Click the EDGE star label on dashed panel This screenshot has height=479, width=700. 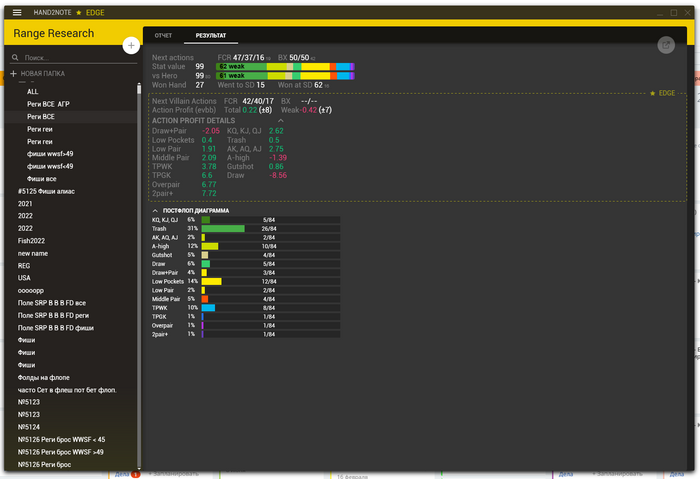tap(663, 93)
